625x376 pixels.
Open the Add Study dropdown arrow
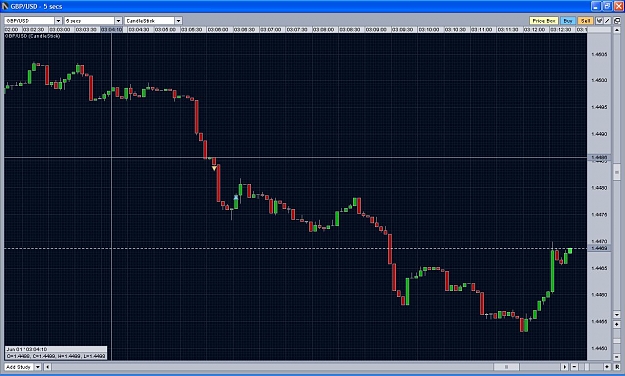click(x=38, y=367)
